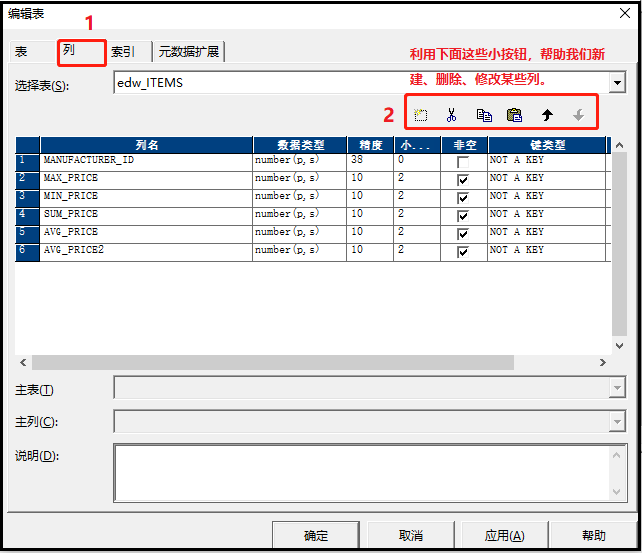Image resolution: width=642 pixels, height=553 pixels.
Task: Select row header number 6
Action: point(27,253)
